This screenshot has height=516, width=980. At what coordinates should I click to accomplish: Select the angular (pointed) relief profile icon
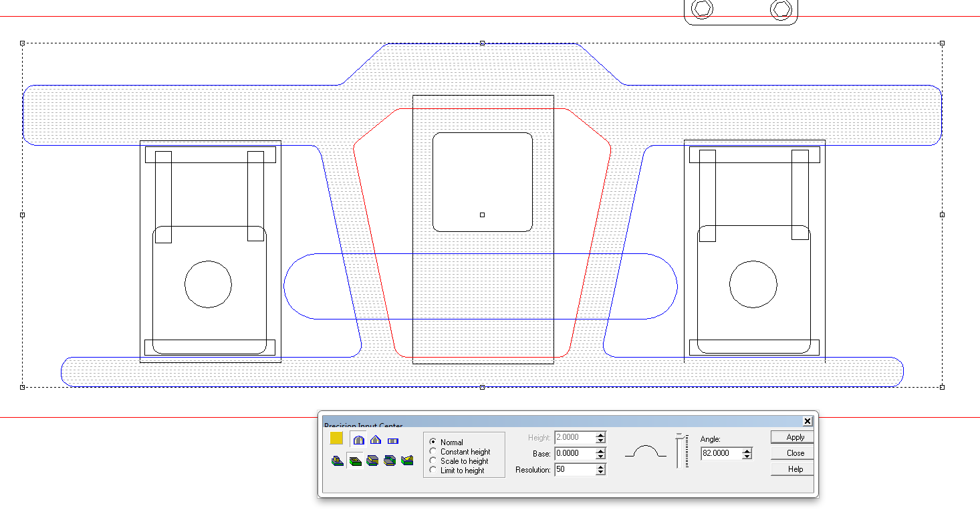point(376,440)
